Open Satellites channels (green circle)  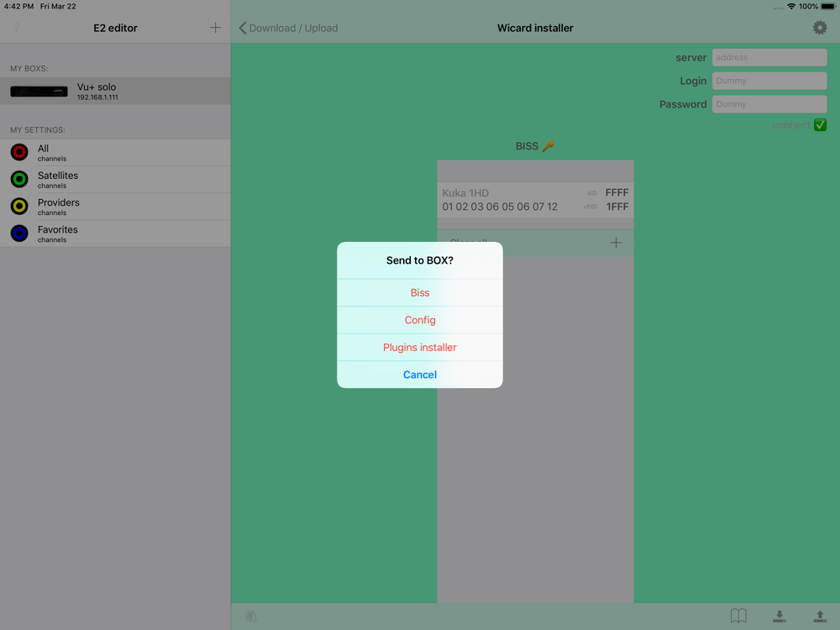pyautogui.click(x=115, y=180)
